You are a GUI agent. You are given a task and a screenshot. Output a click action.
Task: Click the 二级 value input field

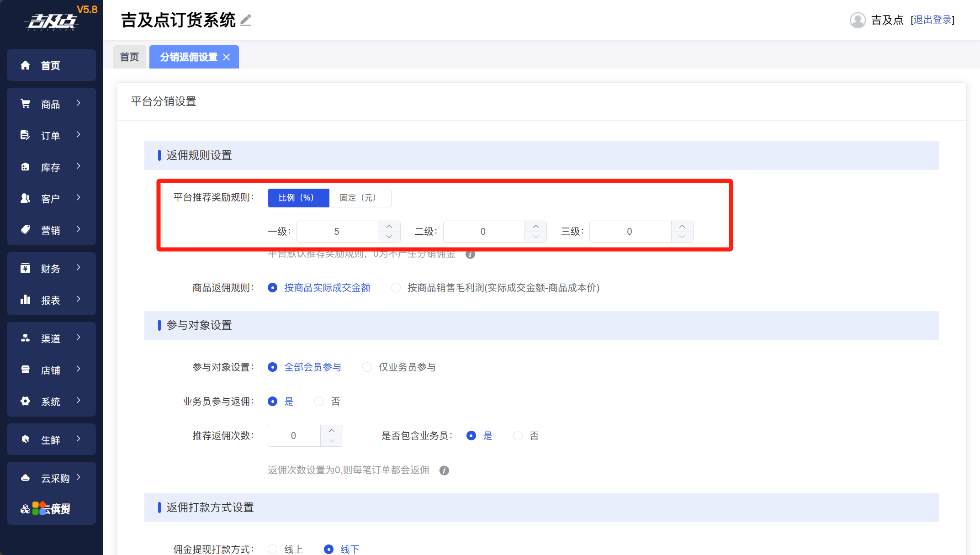(483, 232)
